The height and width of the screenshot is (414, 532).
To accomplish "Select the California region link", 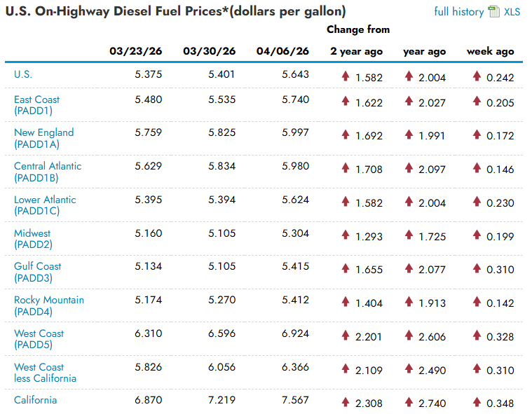I will point(36,400).
